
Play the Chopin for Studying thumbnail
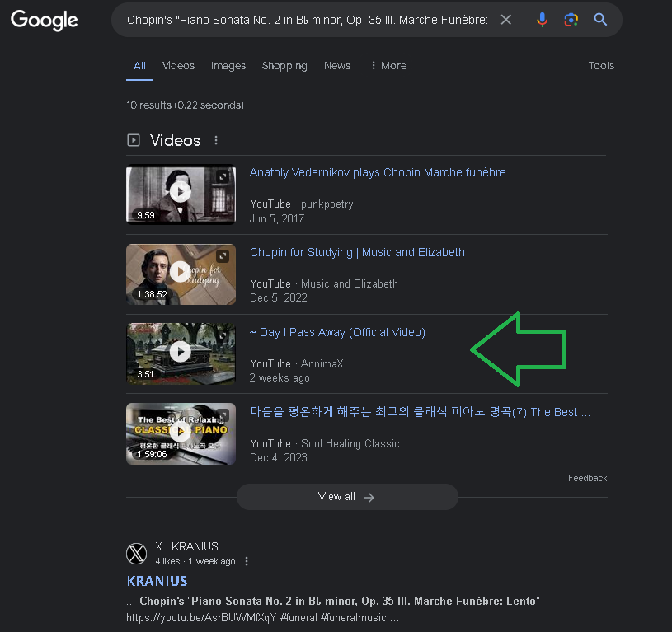(x=181, y=274)
